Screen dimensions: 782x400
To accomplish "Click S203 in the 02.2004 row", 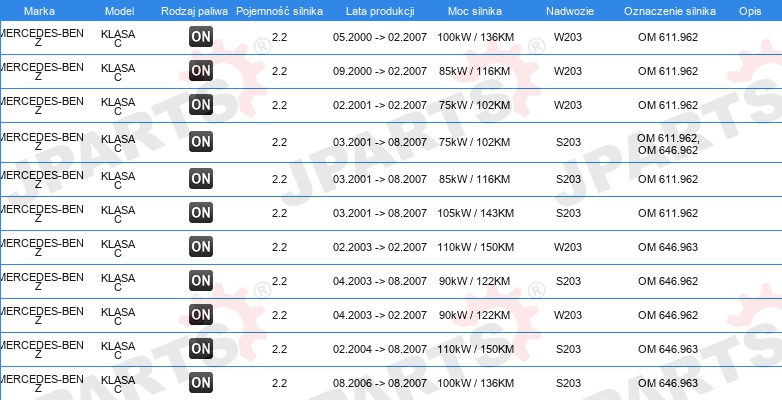I will (569, 349).
